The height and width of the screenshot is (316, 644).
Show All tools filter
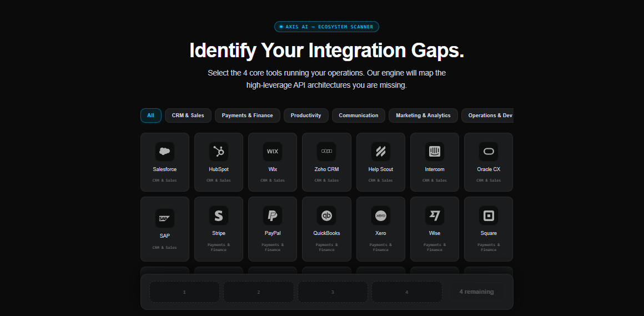[x=151, y=116]
